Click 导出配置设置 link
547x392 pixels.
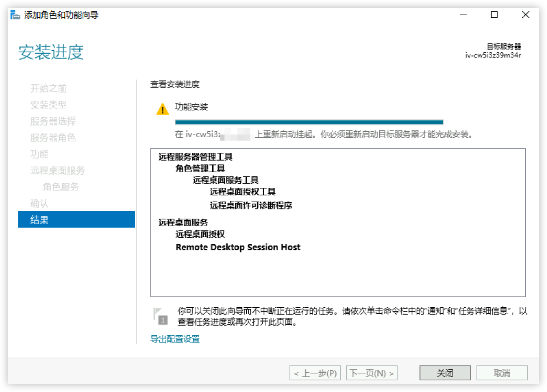pyautogui.click(x=175, y=339)
